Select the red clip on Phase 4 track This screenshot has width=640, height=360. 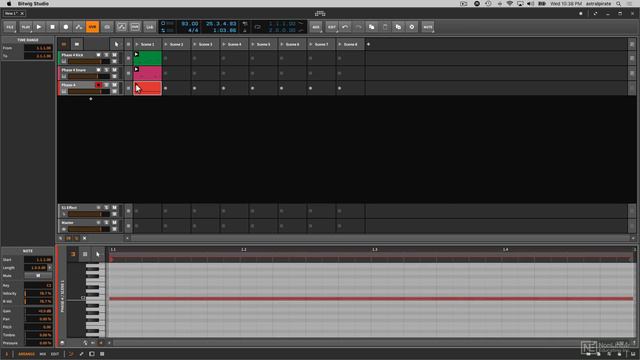click(x=147, y=88)
